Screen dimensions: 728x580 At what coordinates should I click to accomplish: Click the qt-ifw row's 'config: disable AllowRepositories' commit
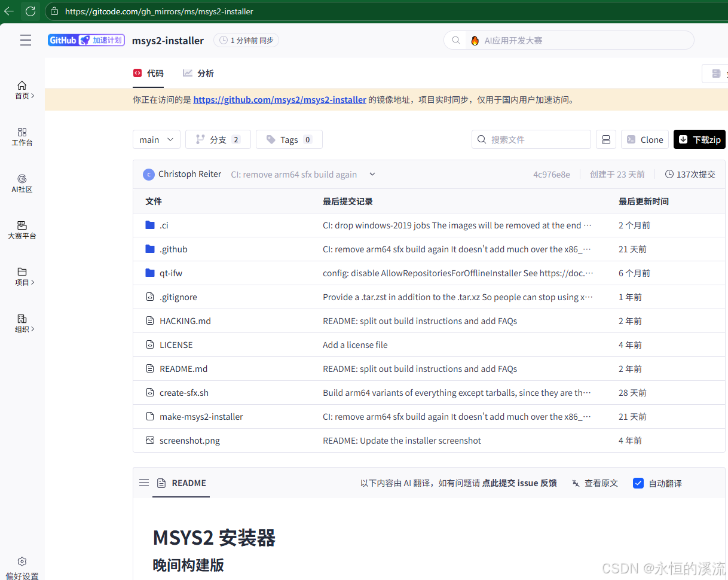coord(458,273)
